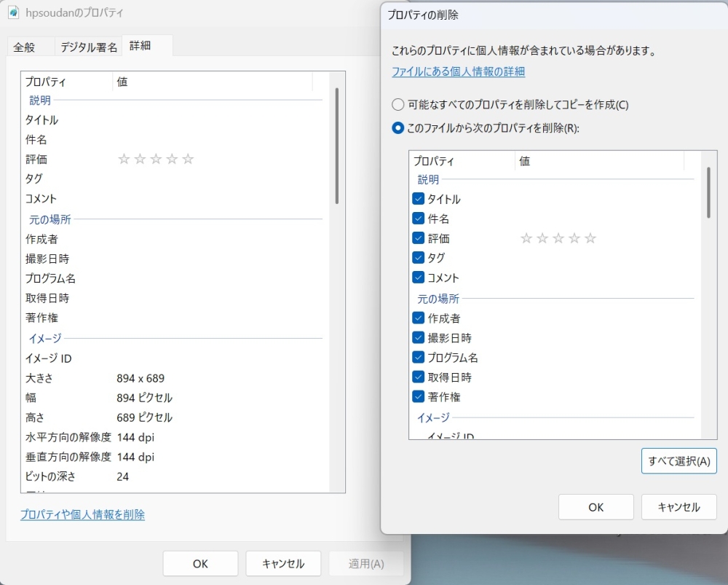Screen dimensions: 728x585
Task: Click キャンセル in the properties window
Action: pyautogui.click(x=283, y=563)
